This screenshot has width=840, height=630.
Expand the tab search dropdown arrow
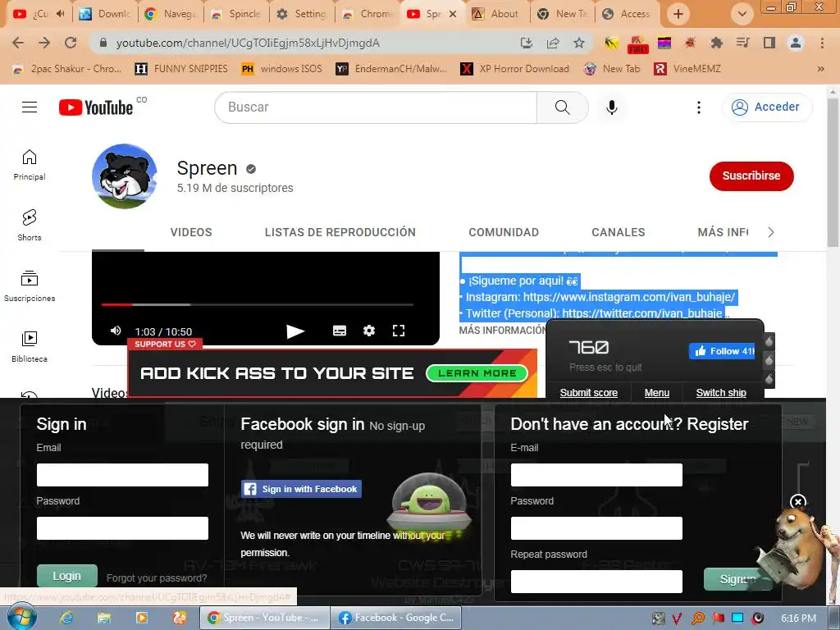(x=742, y=14)
